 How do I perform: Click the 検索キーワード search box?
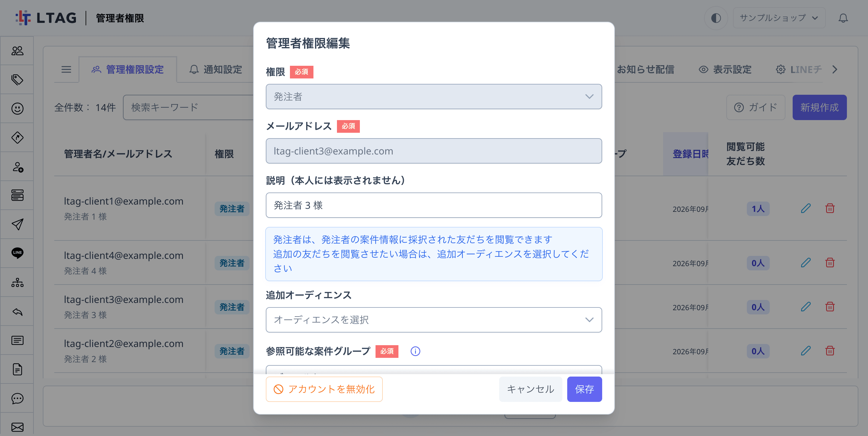pyautogui.click(x=189, y=107)
